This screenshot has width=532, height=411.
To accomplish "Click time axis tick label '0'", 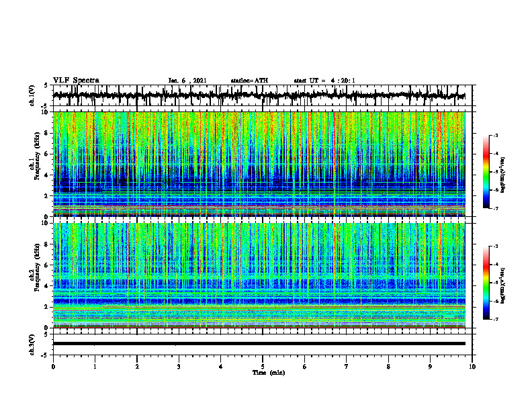I will tap(53, 367).
